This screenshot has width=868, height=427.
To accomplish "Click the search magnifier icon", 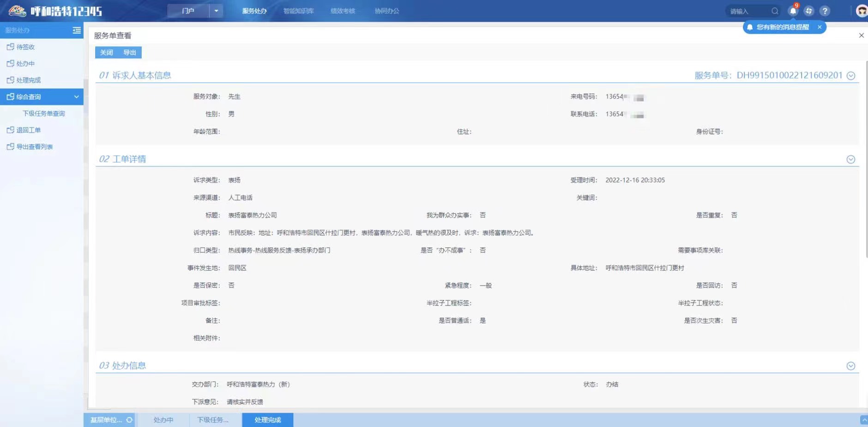I will pyautogui.click(x=775, y=11).
